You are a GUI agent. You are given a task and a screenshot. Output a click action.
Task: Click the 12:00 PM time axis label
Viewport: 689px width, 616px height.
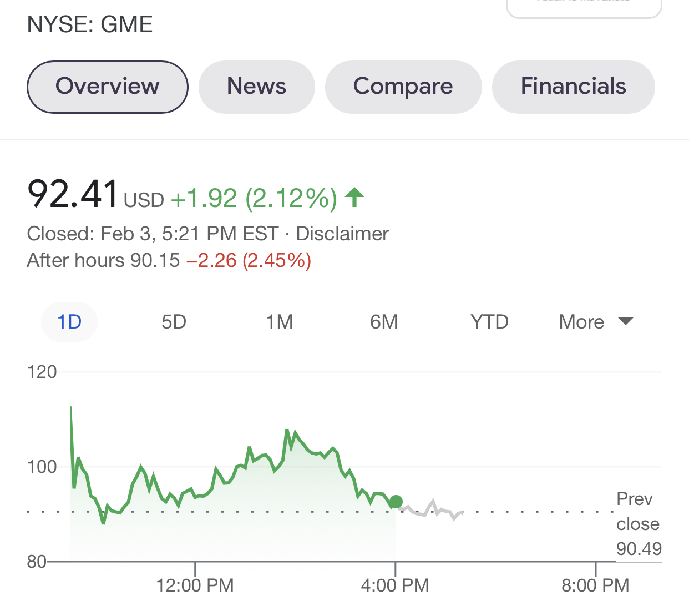pyautogui.click(x=195, y=585)
